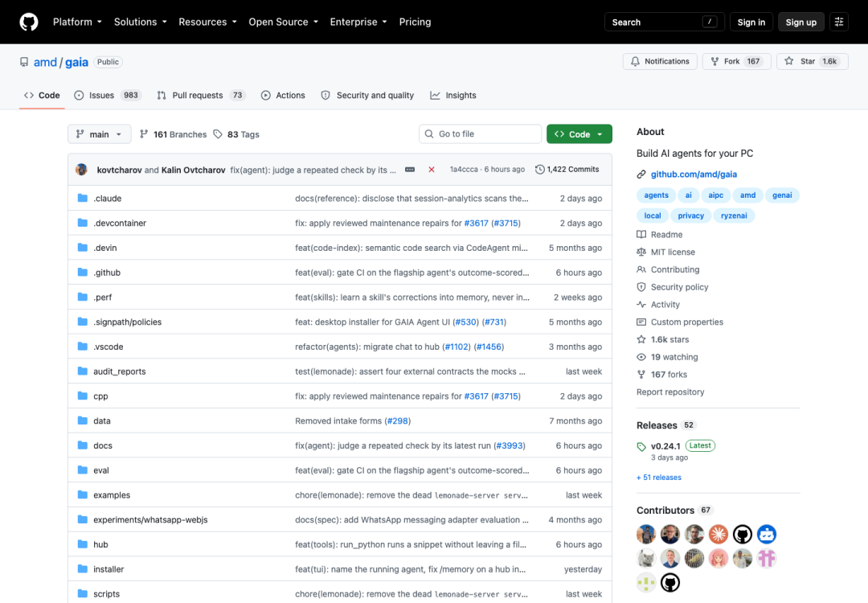
Task: Click the Go to file input
Action: point(480,134)
